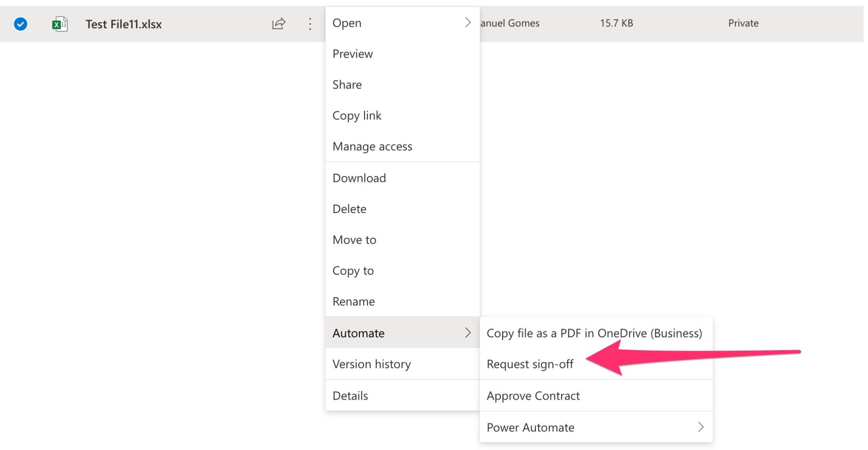Screen dimensions: 868x450
Task: Open Details pane from menu
Action: 402,395
